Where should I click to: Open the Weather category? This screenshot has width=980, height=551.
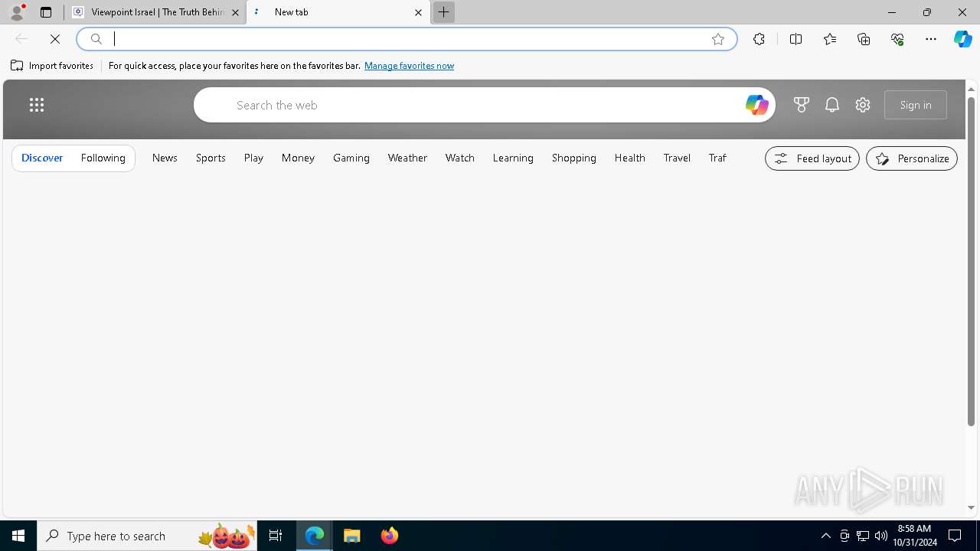pos(407,158)
